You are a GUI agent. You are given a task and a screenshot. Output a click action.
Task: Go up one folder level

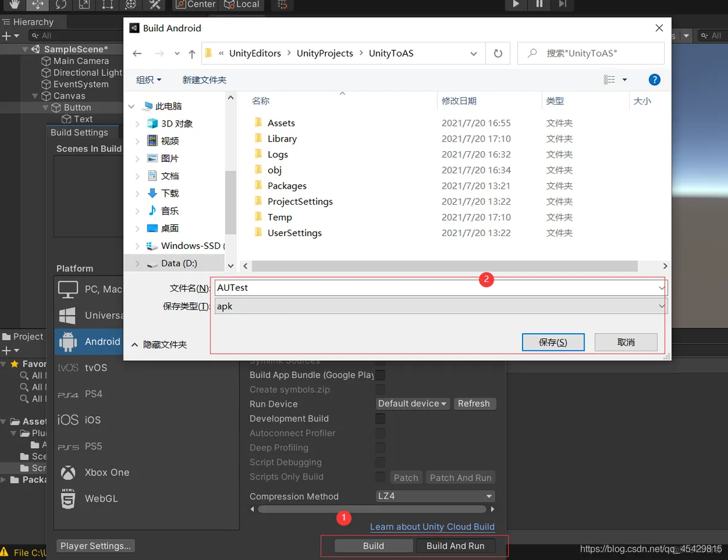pos(192,53)
